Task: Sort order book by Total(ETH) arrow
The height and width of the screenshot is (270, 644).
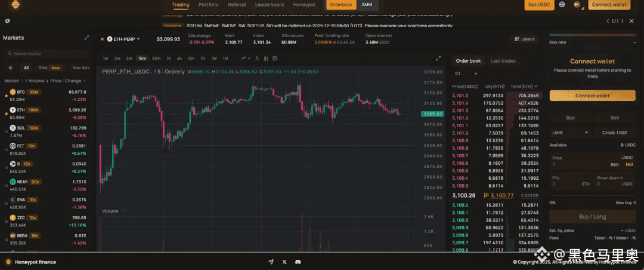Action: point(535,87)
